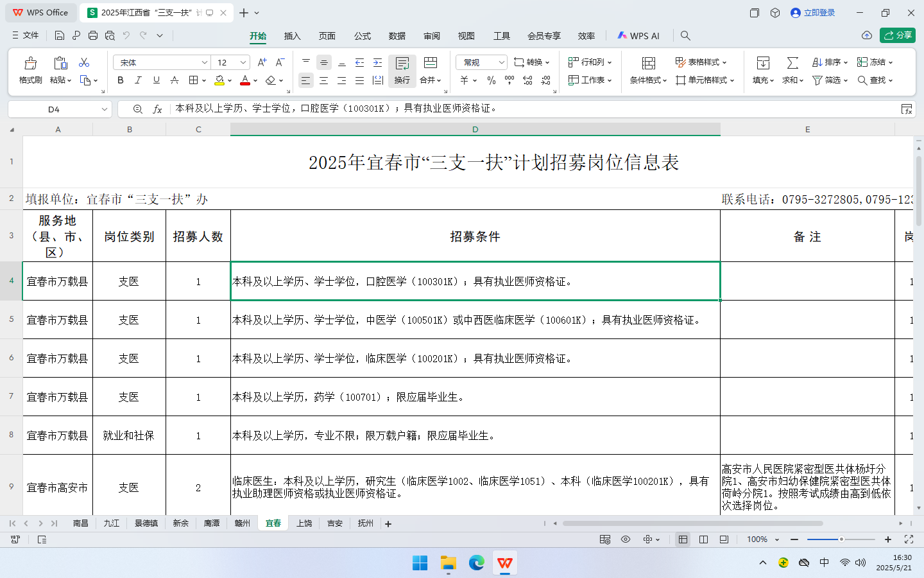Image resolution: width=924 pixels, height=578 pixels.
Task: Add a new sheet with plus icon
Action: (388, 524)
